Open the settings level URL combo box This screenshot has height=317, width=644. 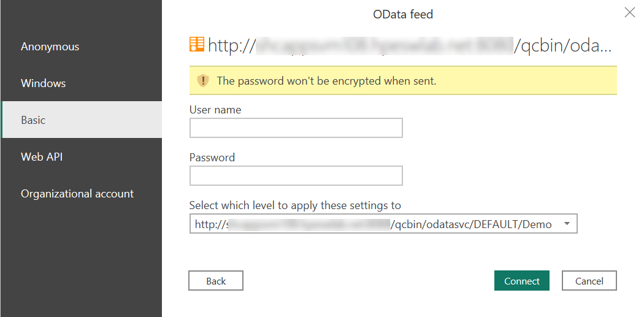tap(383, 224)
